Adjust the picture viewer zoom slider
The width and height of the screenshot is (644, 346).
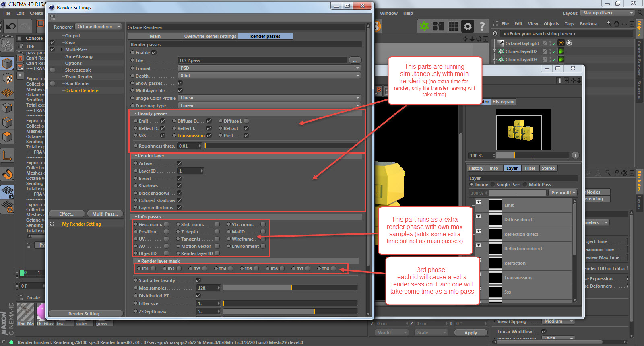[x=532, y=156]
